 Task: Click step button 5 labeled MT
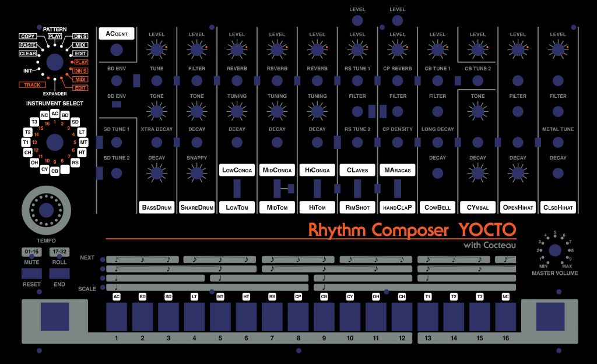[x=220, y=317]
